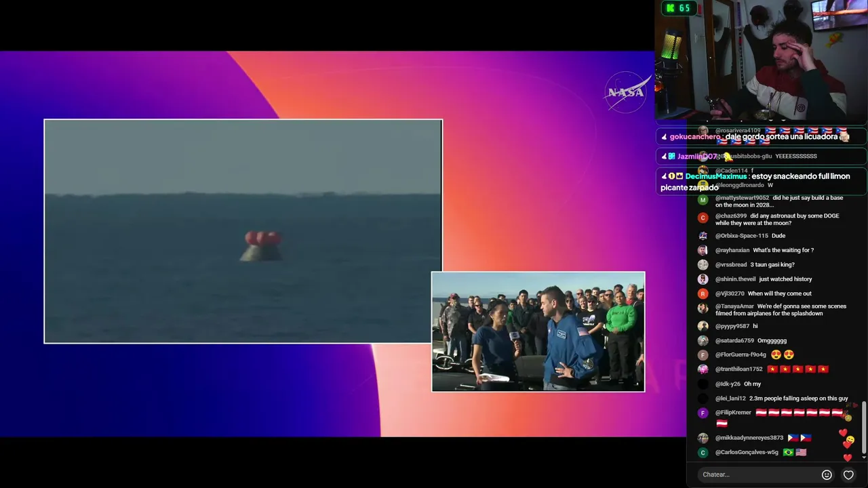This screenshot has width=868, height=488.
Task: Click DecimusMaximus overlay chat message
Action: point(761,182)
